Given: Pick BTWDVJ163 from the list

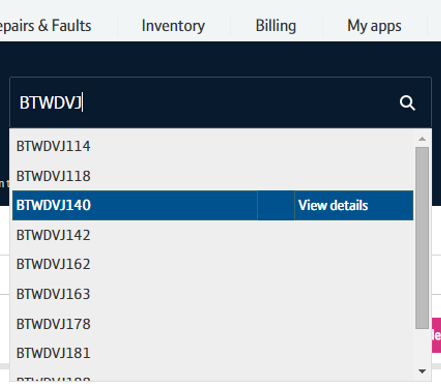Looking at the screenshot, I should point(213,294).
